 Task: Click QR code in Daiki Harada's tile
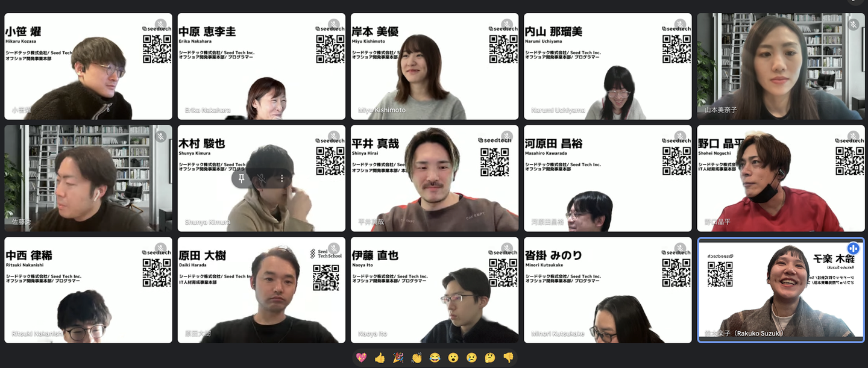coord(325,278)
